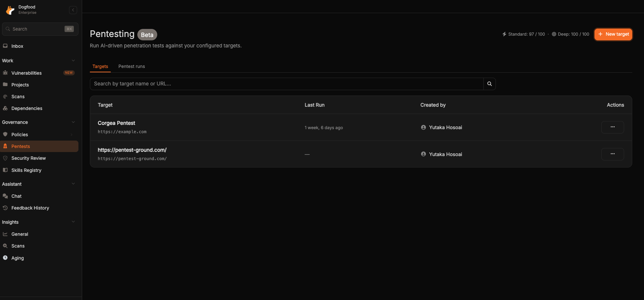Screen dimensions: 644x300
Task: Click the Work section Scans fingerprint icon
Action: (x=5, y=97)
